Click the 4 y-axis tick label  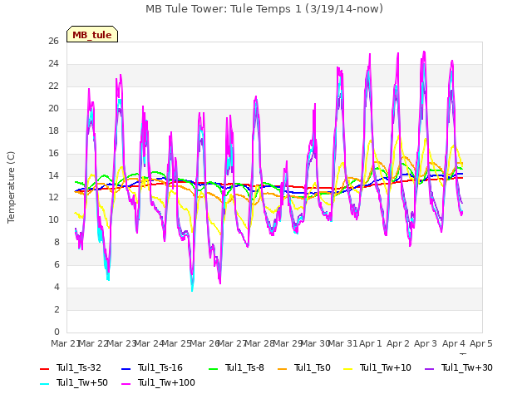[57, 288]
